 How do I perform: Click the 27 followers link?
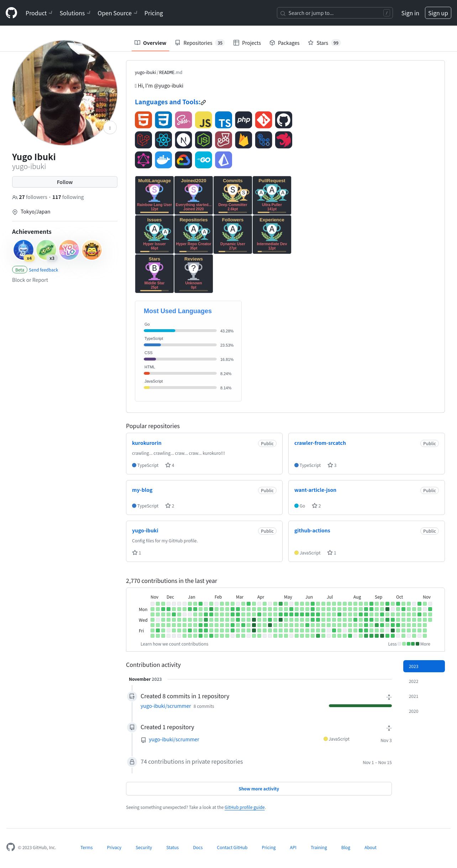pyautogui.click(x=30, y=197)
